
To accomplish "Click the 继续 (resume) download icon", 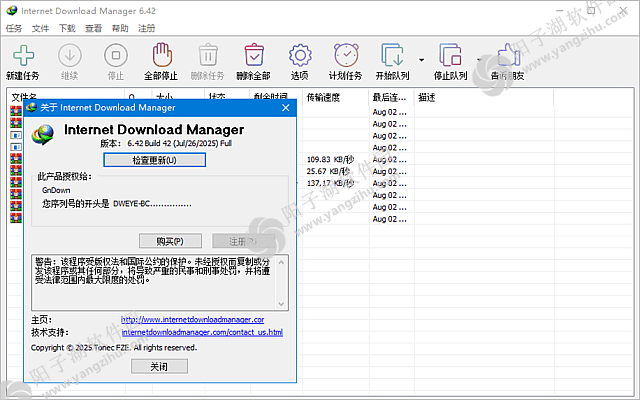I will [x=70, y=55].
